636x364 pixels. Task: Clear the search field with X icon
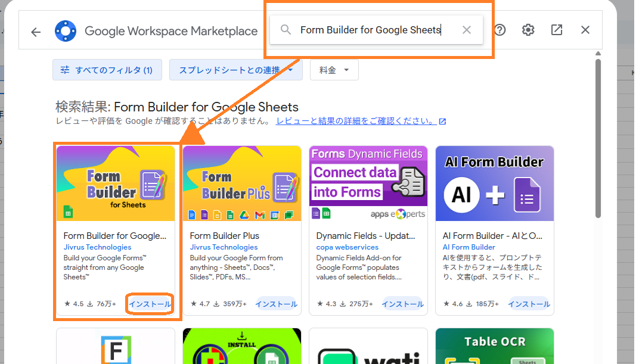467,30
